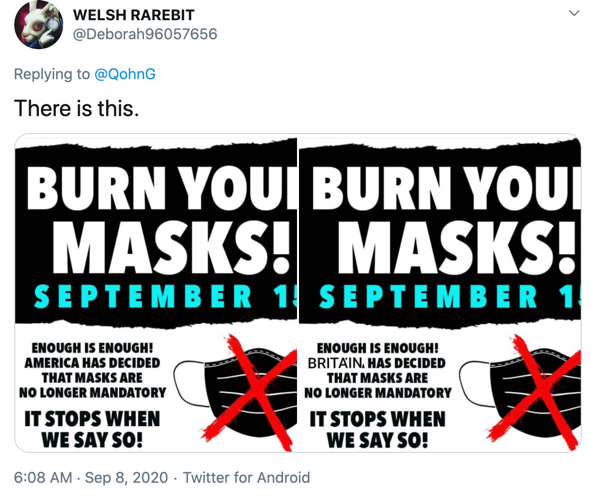Open the @Deborah96057656 handle
Screen dimensions: 591x499
coord(145,34)
